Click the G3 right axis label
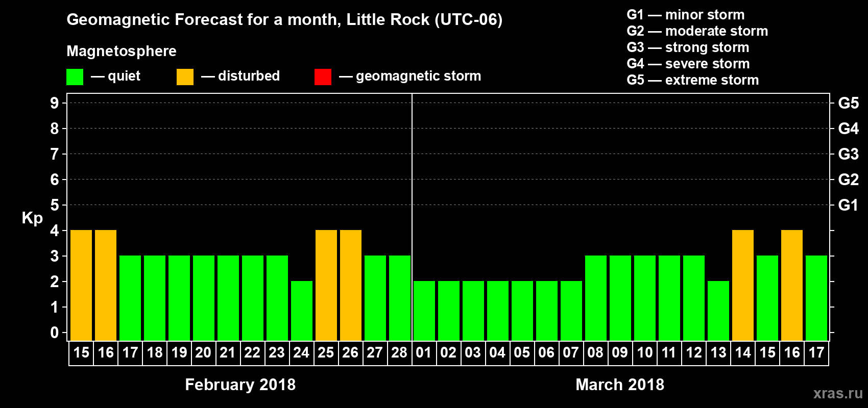The width and height of the screenshot is (868, 408). (849, 154)
